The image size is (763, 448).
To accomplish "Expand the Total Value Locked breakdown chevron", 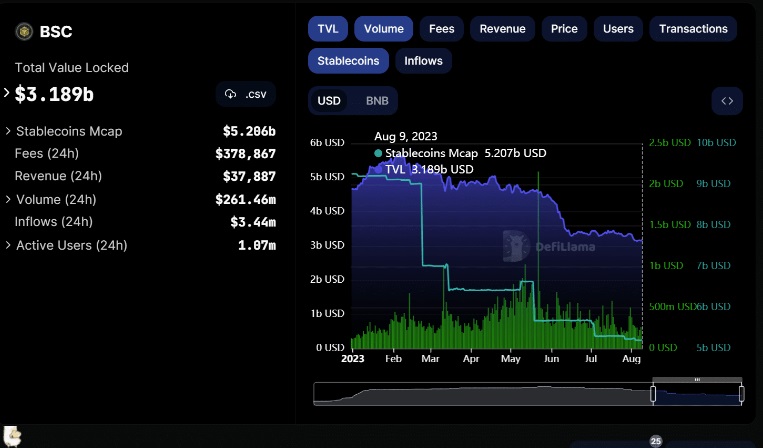I will click(x=6, y=92).
